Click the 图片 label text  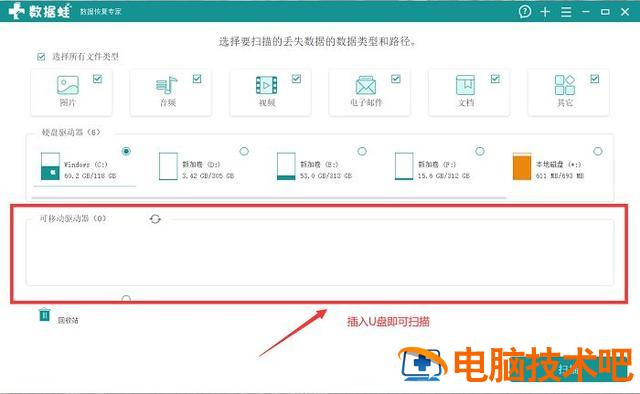coord(68,103)
